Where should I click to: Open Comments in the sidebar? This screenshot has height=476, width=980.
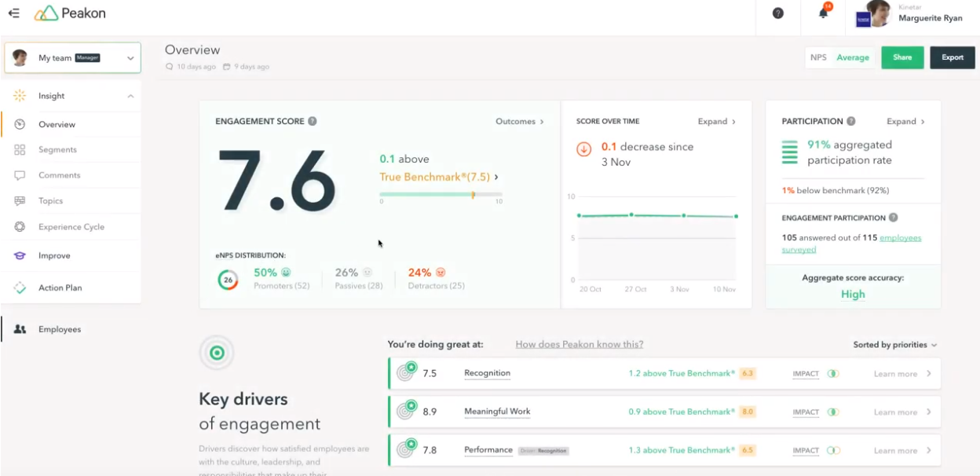click(x=59, y=175)
